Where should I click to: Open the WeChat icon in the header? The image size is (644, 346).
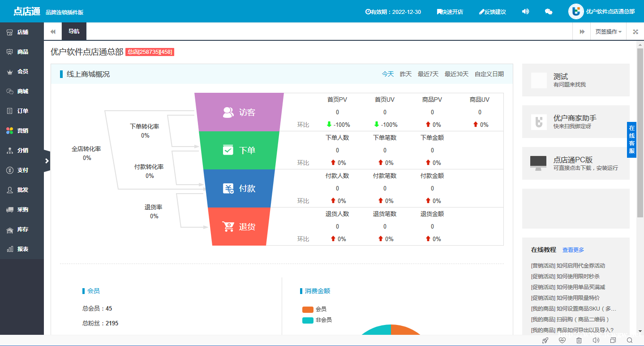click(548, 12)
